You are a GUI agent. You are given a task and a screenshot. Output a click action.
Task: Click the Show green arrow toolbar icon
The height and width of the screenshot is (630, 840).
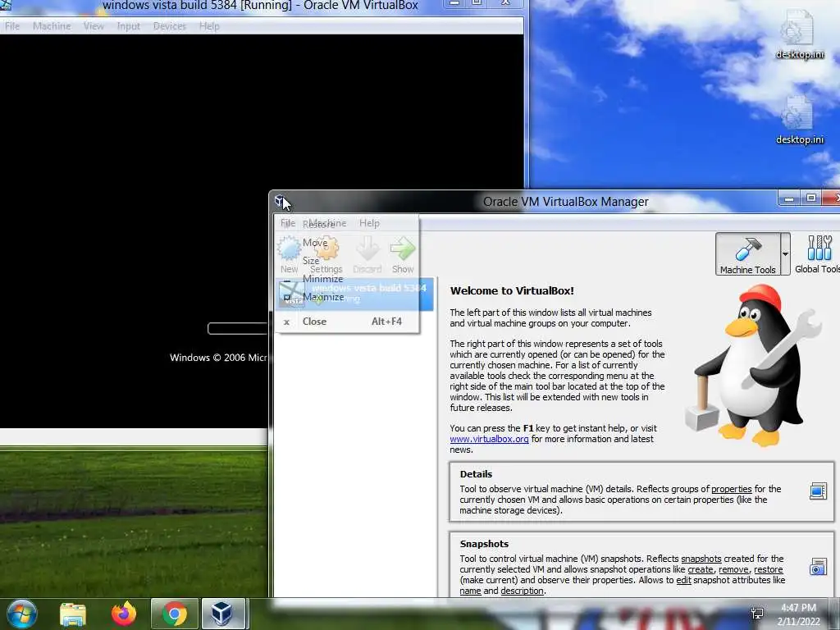[402, 255]
